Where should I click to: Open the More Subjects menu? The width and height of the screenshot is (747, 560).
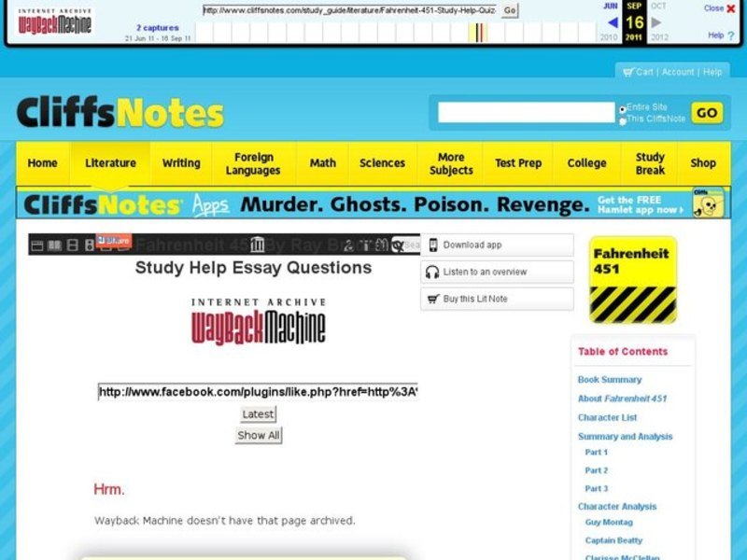(450, 161)
